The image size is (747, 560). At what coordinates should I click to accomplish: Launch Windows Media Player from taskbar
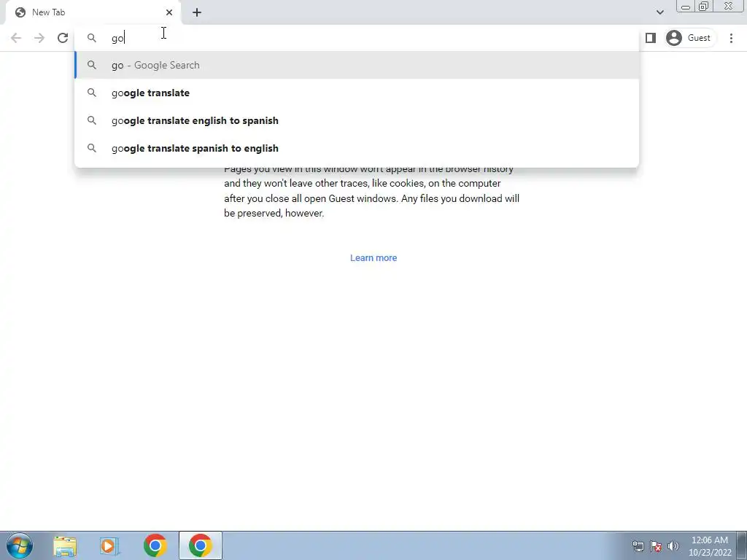109,545
